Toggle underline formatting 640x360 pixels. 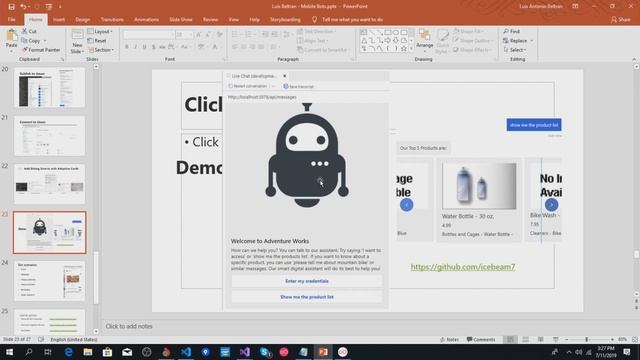pyautogui.click(x=144, y=47)
